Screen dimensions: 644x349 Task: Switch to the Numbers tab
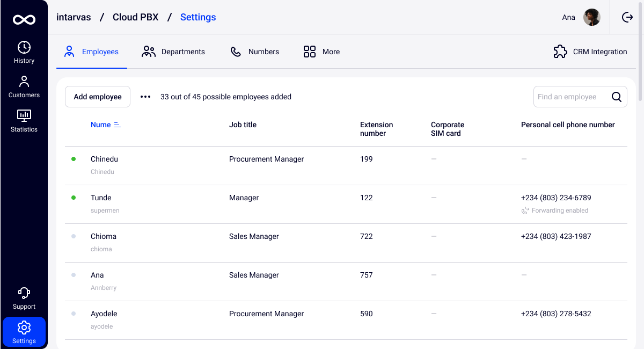pyautogui.click(x=255, y=52)
